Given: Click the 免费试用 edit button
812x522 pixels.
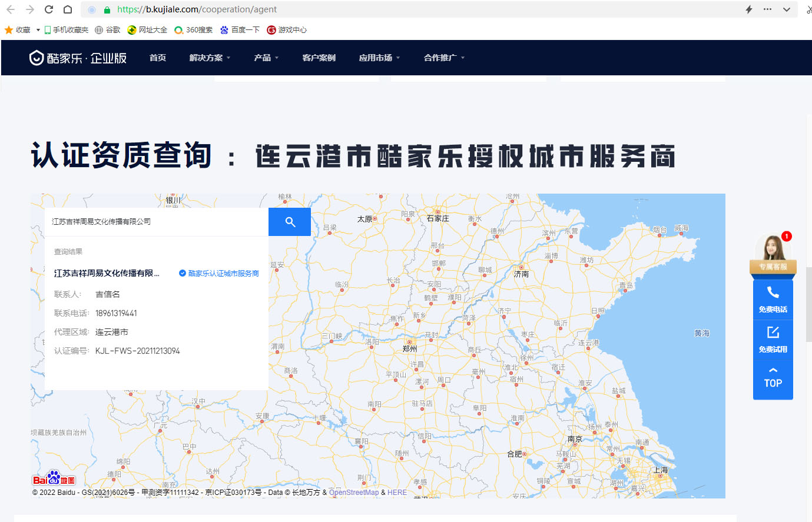Looking at the screenshot, I should [773, 340].
